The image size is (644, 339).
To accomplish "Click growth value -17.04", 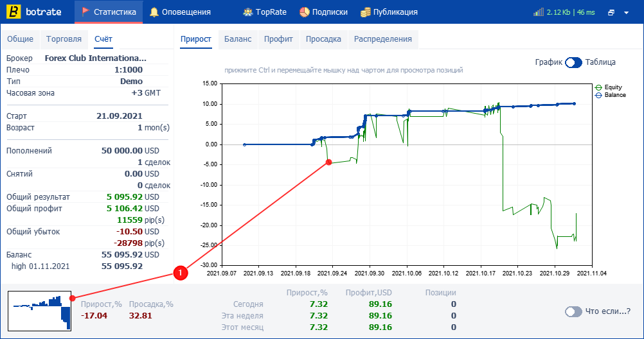I will tap(94, 316).
